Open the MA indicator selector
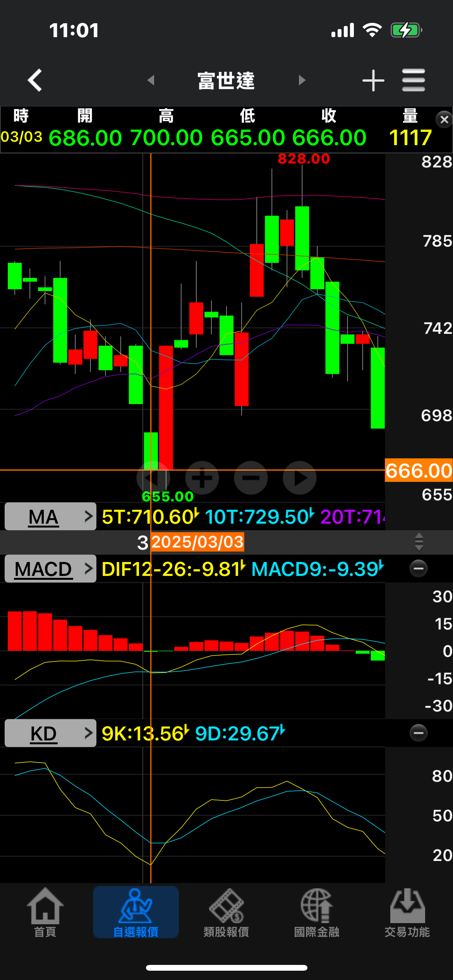 coord(50,516)
